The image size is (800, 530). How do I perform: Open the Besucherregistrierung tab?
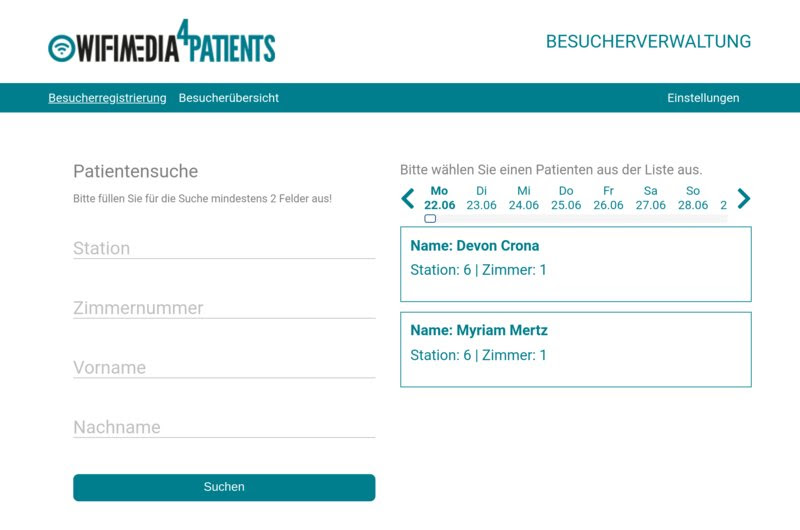[x=107, y=98]
